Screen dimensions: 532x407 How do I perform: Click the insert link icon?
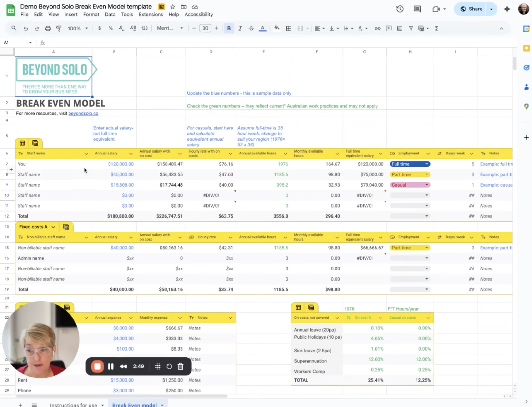coord(377,28)
